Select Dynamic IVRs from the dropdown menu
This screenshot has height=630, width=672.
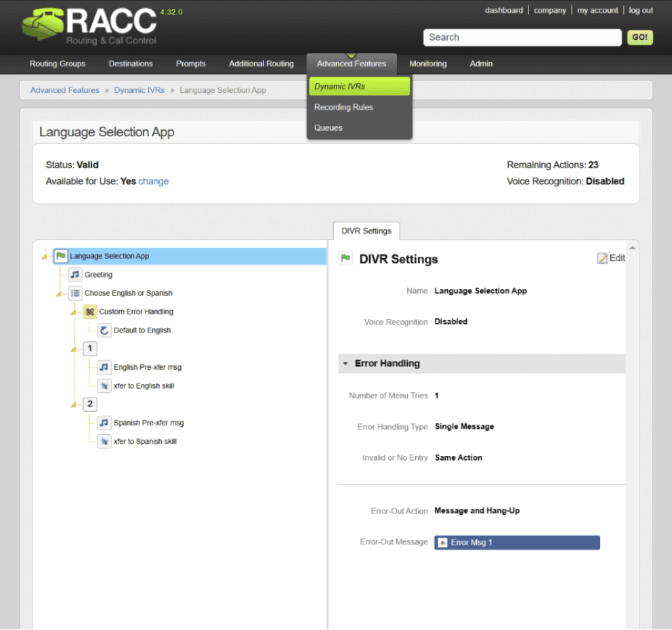pos(359,86)
